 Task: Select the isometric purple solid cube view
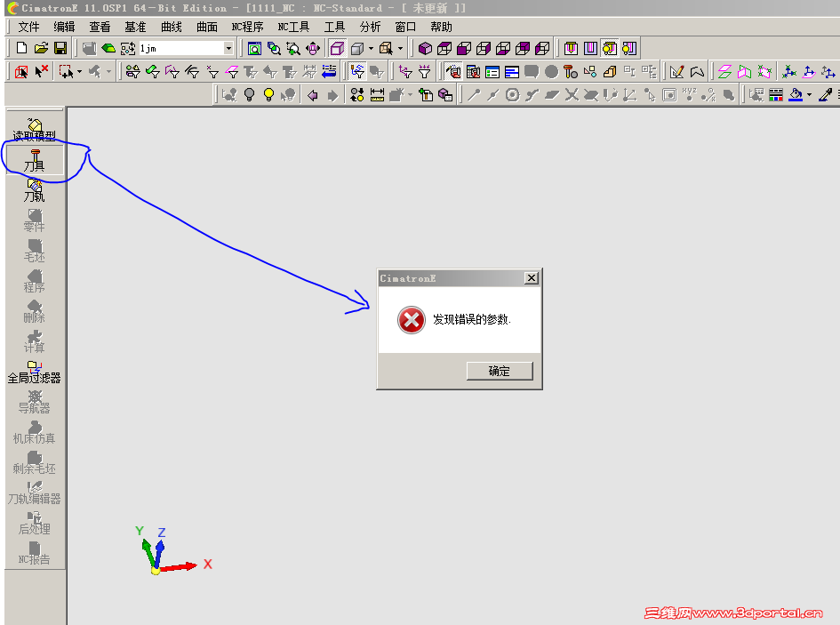click(x=426, y=49)
